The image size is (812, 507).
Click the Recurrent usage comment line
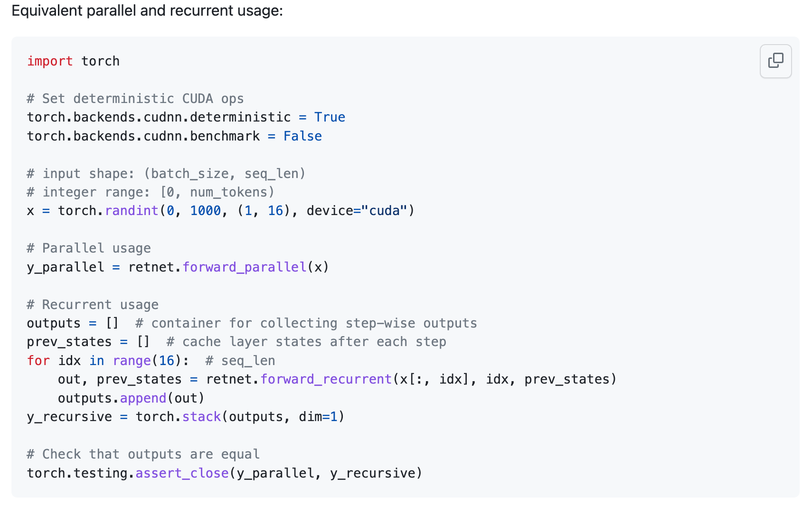(92, 304)
